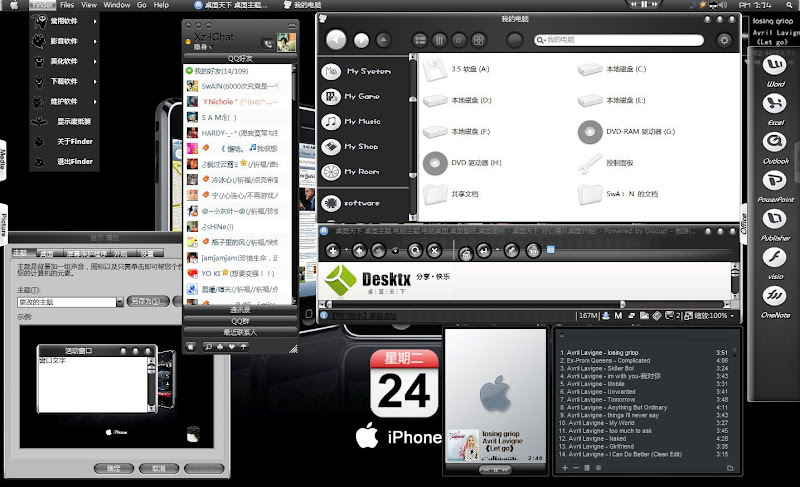
Task: Open the Help menu
Action: tap(161, 5)
